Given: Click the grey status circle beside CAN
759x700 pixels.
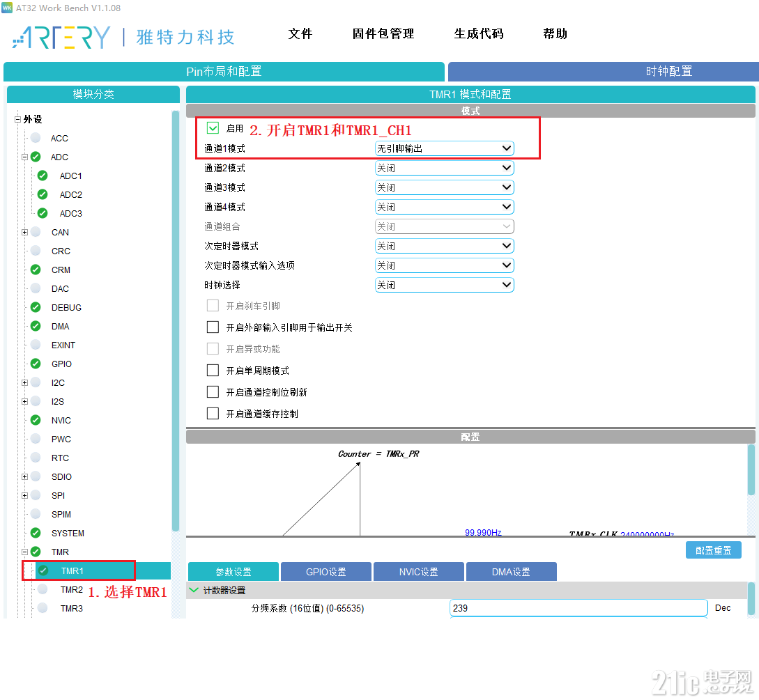Looking at the screenshot, I should click(36, 232).
